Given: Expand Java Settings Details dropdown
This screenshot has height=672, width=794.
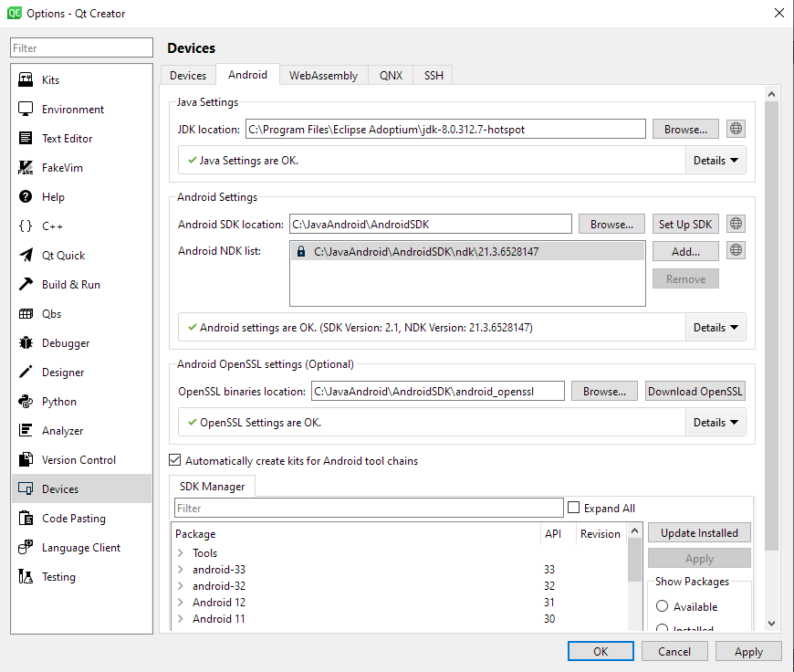Looking at the screenshot, I should click(716, 161).
